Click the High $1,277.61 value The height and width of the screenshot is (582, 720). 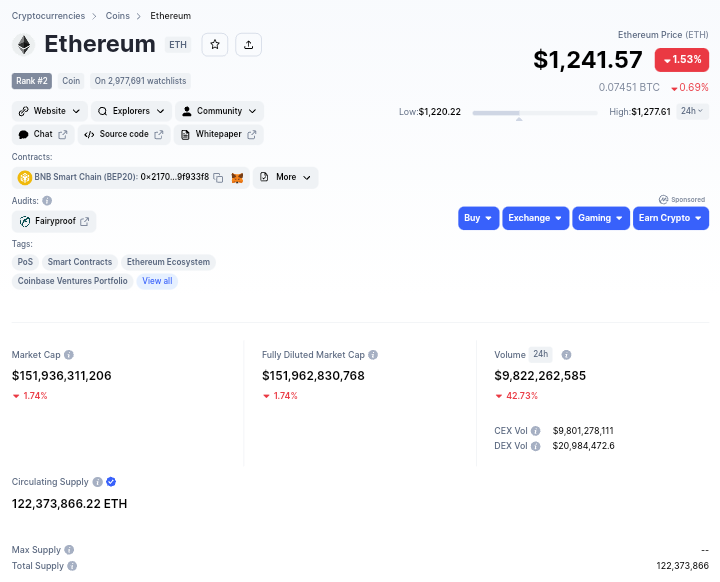tap(651, 112)
